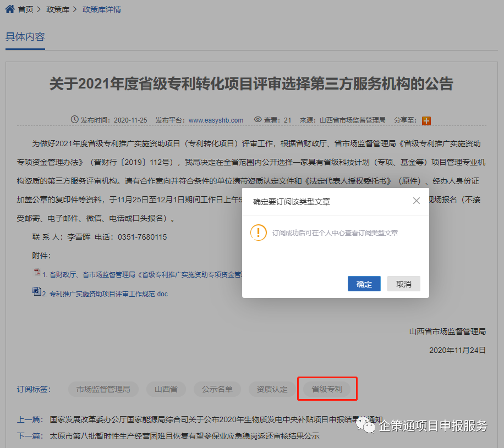Switch to 具体内容 tab
504x448 pixels.
[25, 37]
